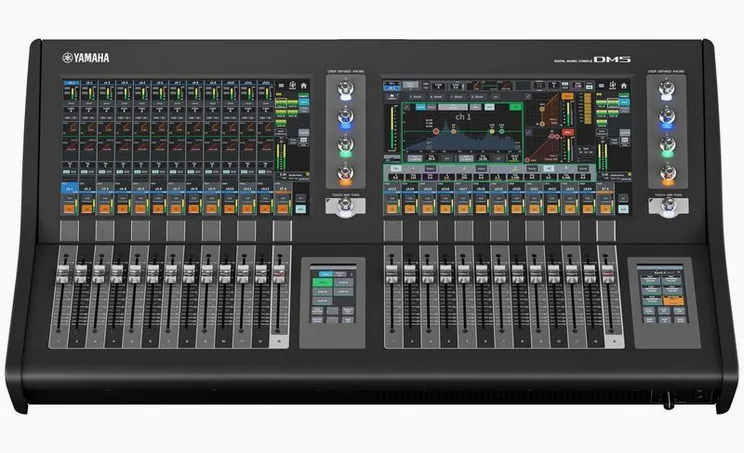Tap the Home icon on left touchscreen
Screen dimensions: 744x453
(x=304, y=86)
